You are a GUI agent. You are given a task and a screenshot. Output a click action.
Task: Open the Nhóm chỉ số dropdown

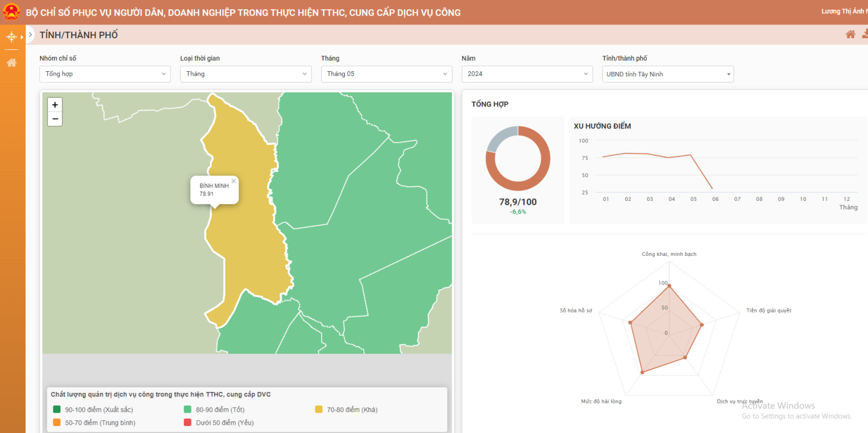pyautogui.click(x=105, y=74)
